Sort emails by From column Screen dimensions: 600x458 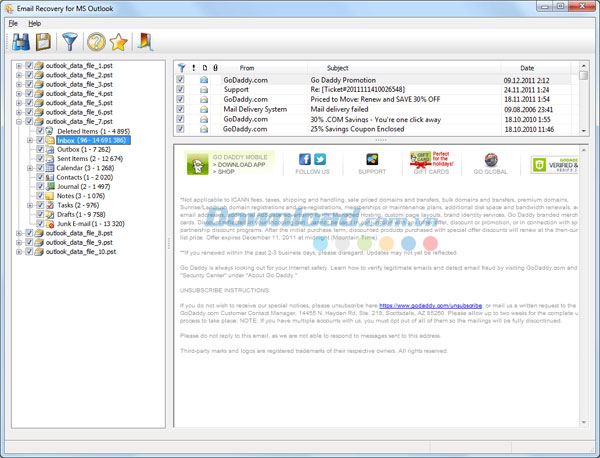tap(247, 68)
